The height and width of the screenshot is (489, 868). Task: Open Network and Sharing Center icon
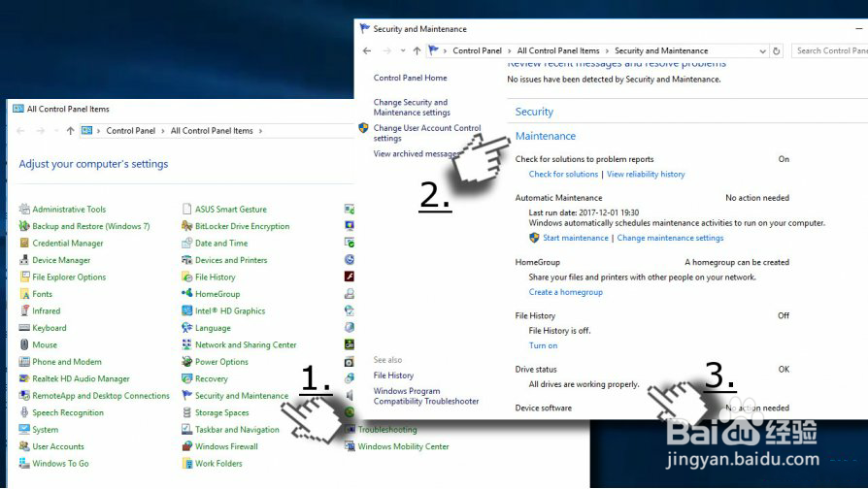coord(187,344)
